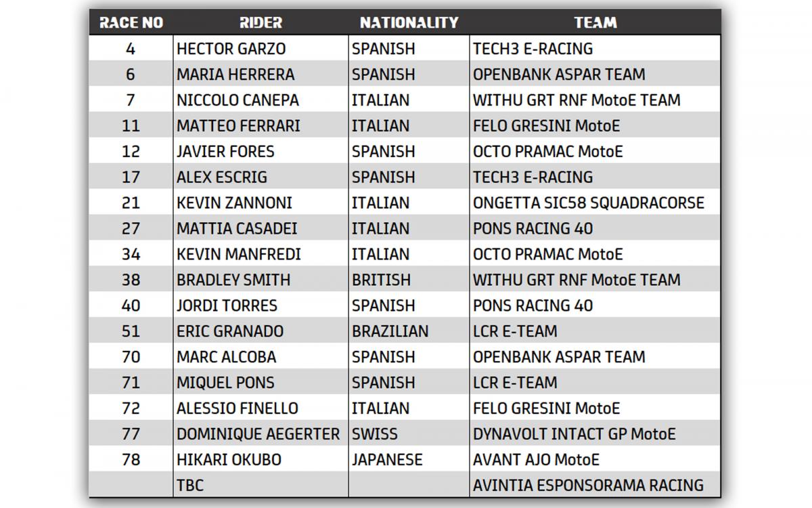Click the TEAM column header

[x=595, y=22]
